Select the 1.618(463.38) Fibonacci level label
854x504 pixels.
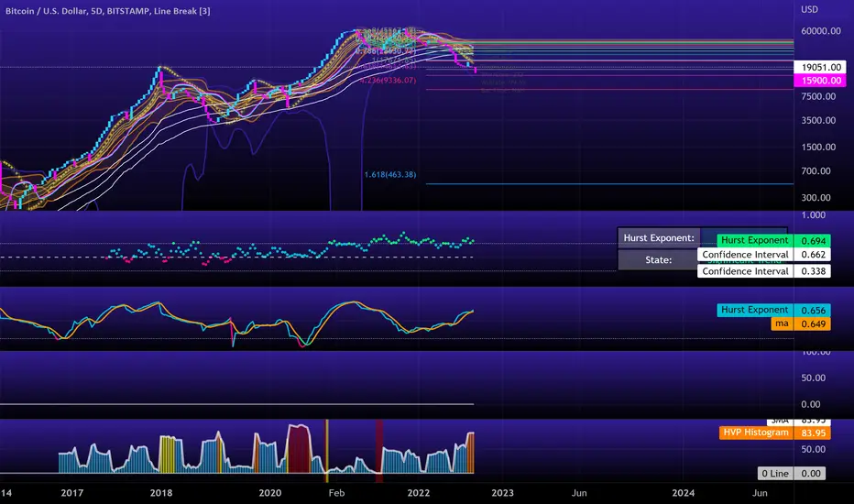coord(390,174)
